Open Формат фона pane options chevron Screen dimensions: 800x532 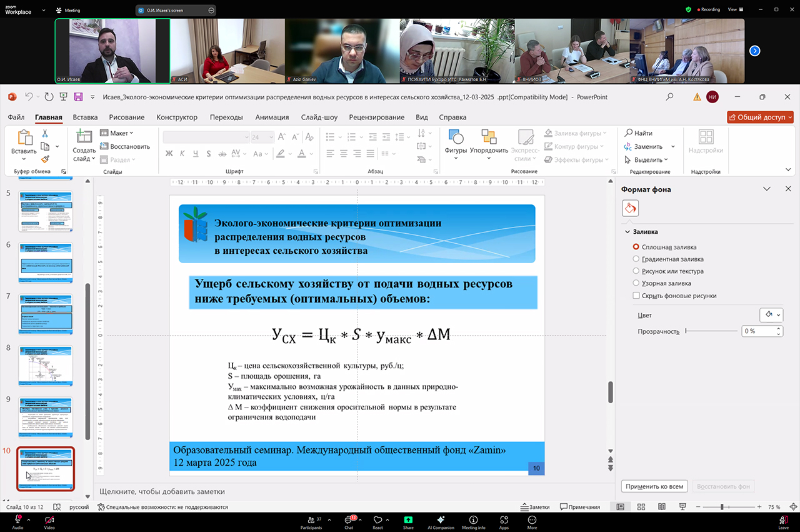point(767,189)
